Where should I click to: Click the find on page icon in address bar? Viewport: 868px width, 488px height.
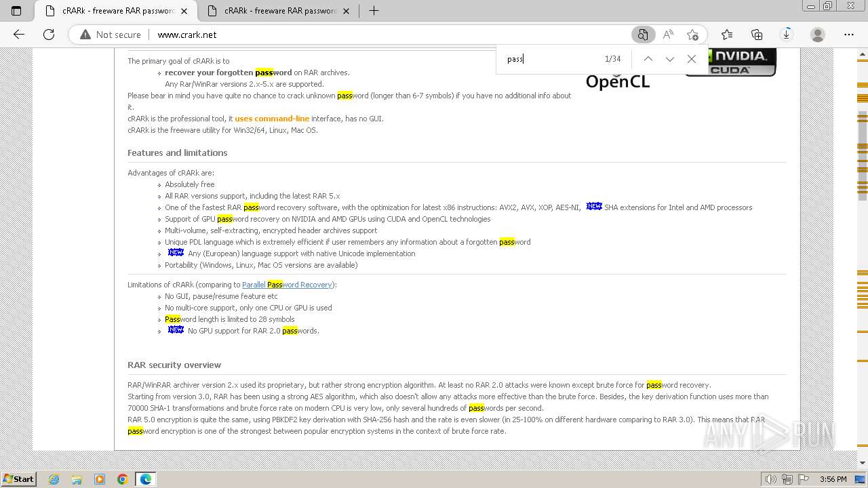643,35
